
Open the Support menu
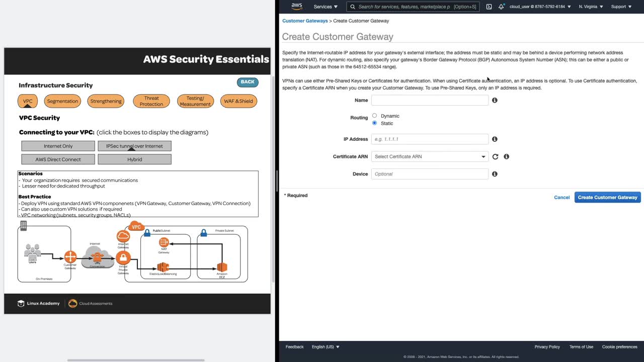[621, 7]
